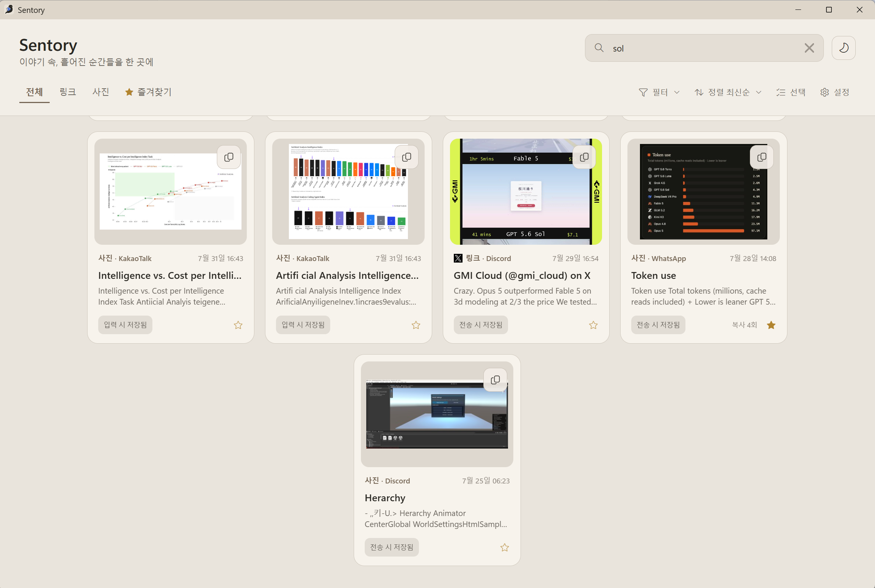This screenshot has height=588, width=875.
Task: Copy the GMI Cloud card link
Action: click(x=584, y=157)
